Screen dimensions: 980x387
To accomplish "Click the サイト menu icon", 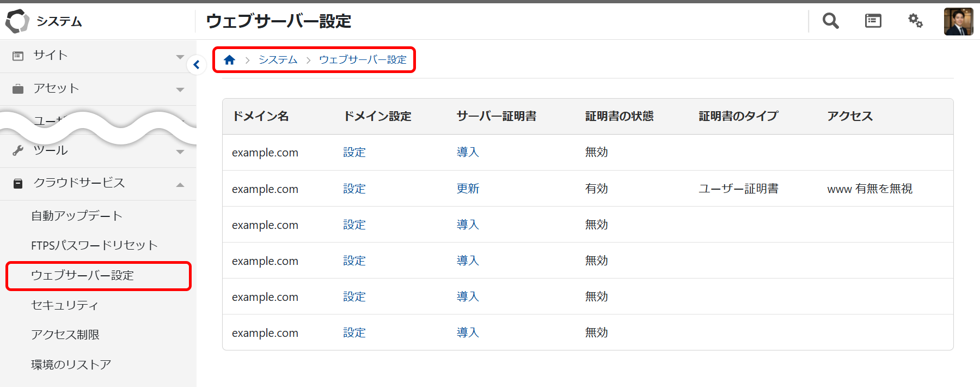I will pos(18,56).
